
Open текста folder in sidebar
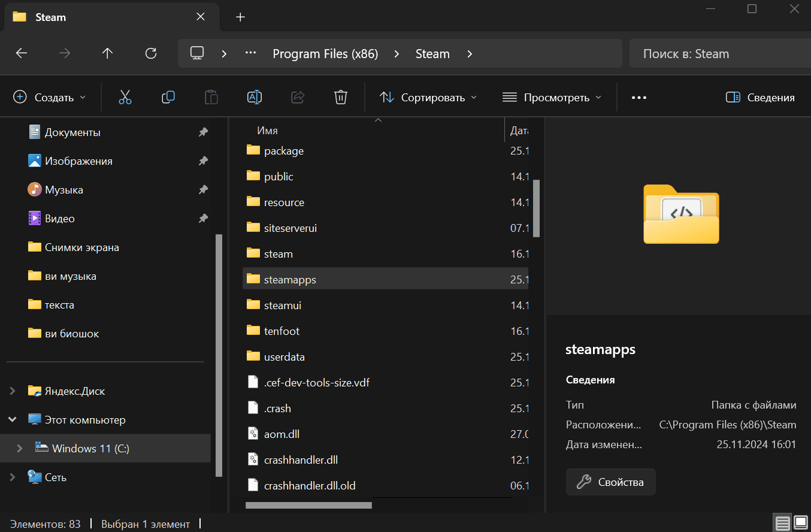pos(59,304)
